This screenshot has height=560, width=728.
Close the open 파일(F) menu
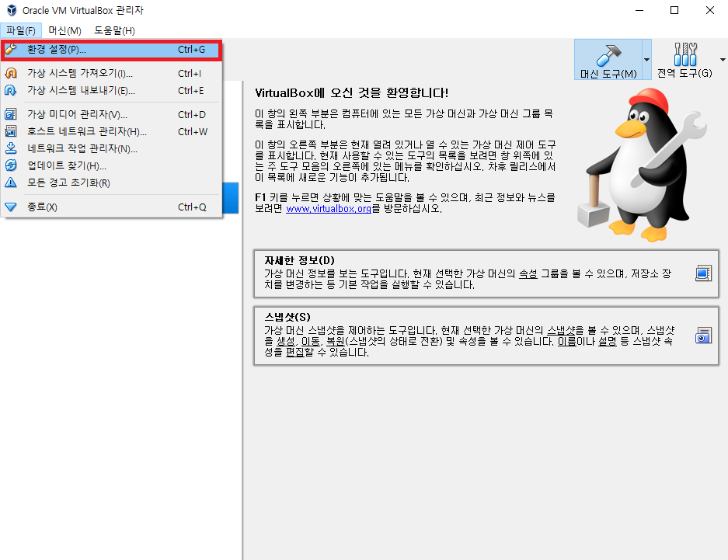21,30
